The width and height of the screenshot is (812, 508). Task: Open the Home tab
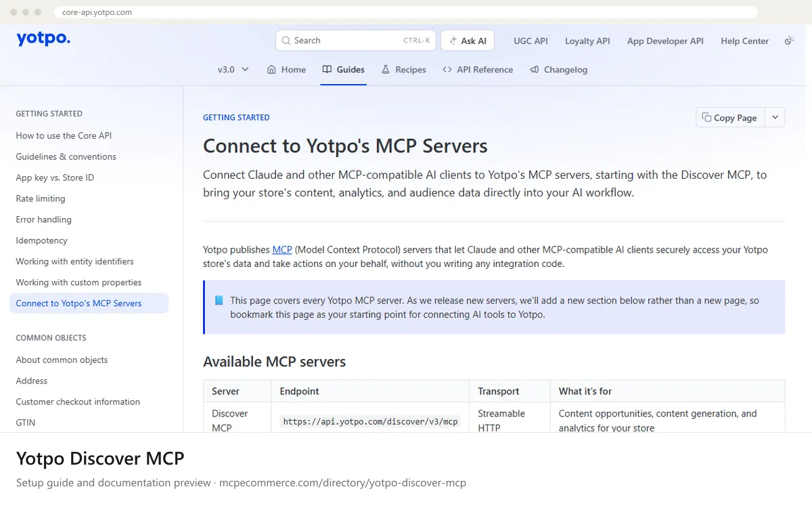(x=286, y=69)
